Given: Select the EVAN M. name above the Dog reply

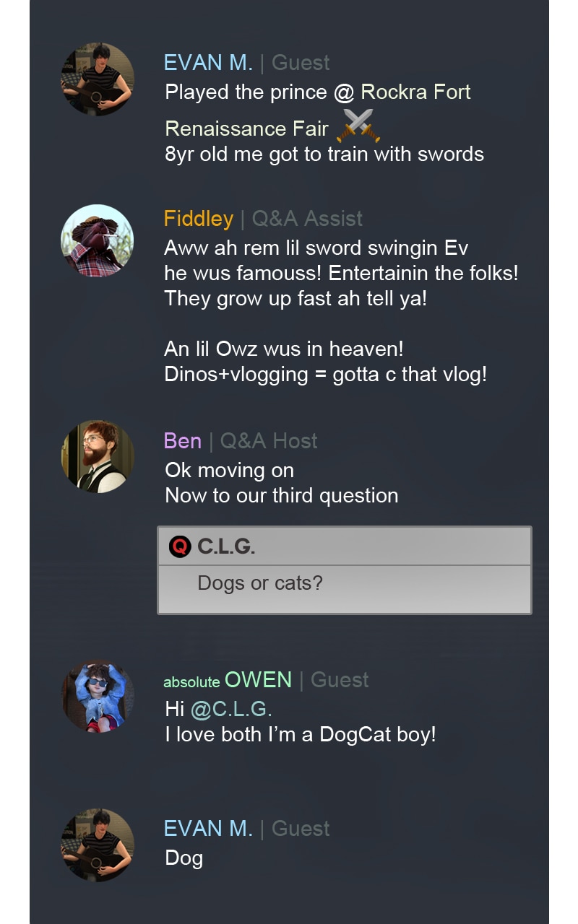Looking at the screenshot, I should pos(209,829).
